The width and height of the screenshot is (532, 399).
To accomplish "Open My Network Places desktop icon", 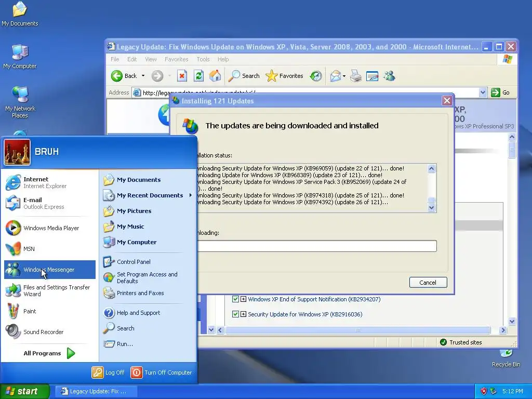I will [x=20, y=102].
